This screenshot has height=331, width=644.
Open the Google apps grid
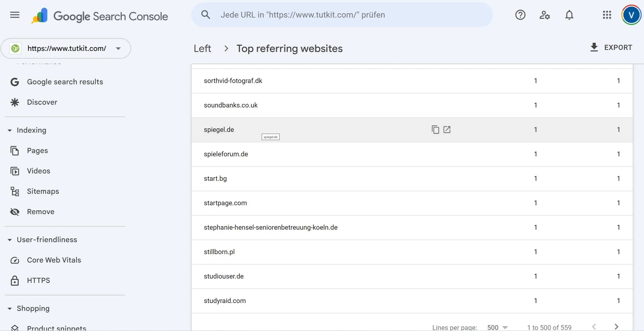coord(607,15)
